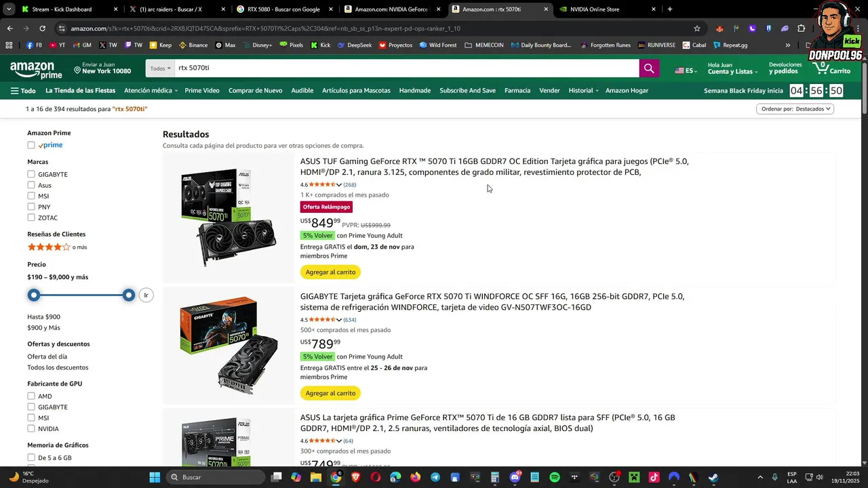Open the bookmarks overflow chevron
The width and height of the screenshot is (868, 488).
pyautogui.click(x=787, y=45)
